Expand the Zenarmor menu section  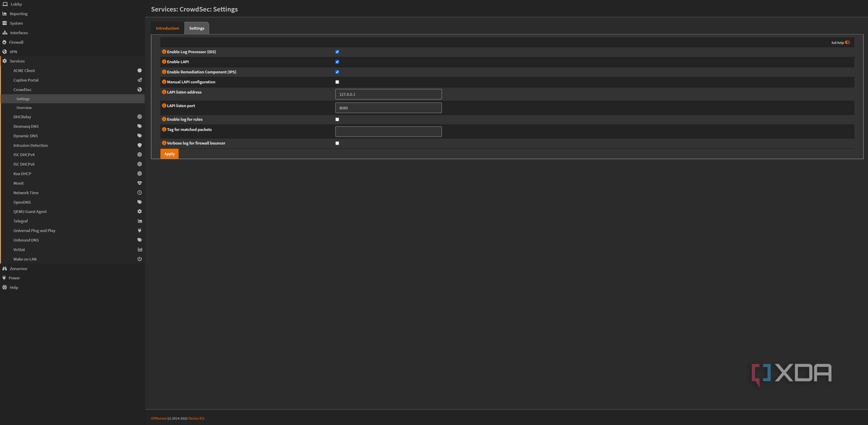[x=72, y=269]
